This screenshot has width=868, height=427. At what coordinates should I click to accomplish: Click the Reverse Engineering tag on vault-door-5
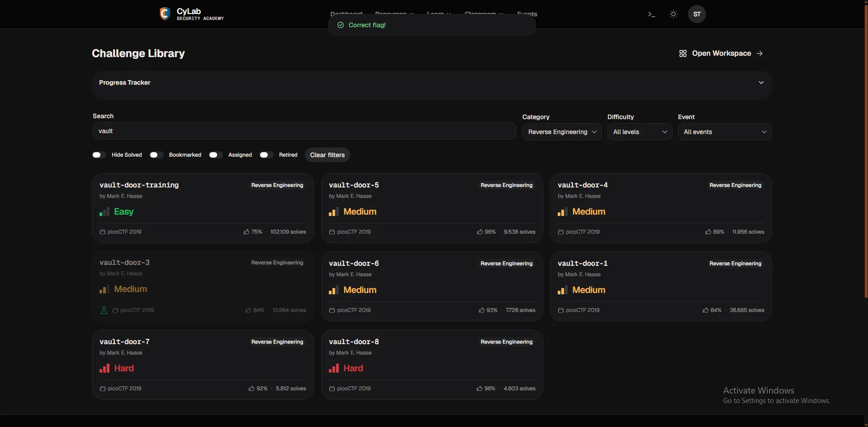tap(507, 185)
